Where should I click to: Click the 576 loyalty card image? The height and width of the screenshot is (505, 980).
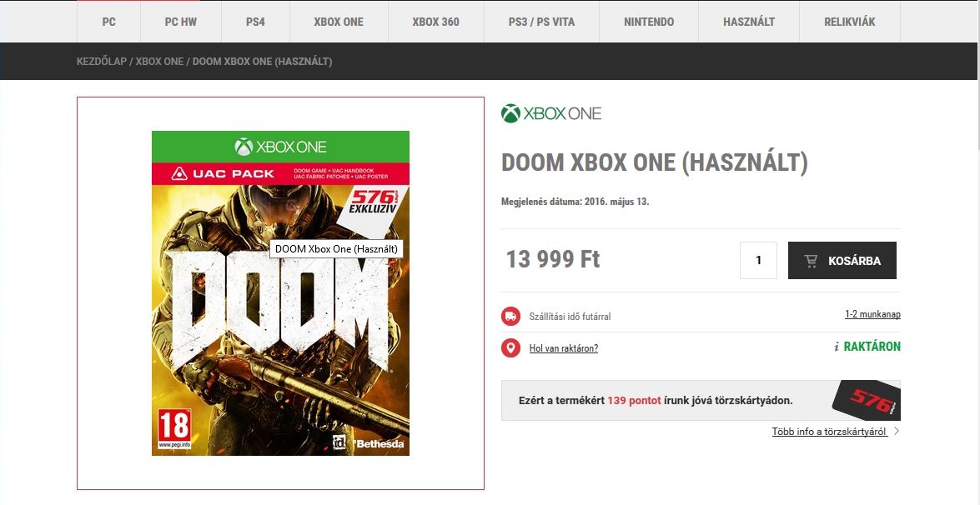pos(869,402)
